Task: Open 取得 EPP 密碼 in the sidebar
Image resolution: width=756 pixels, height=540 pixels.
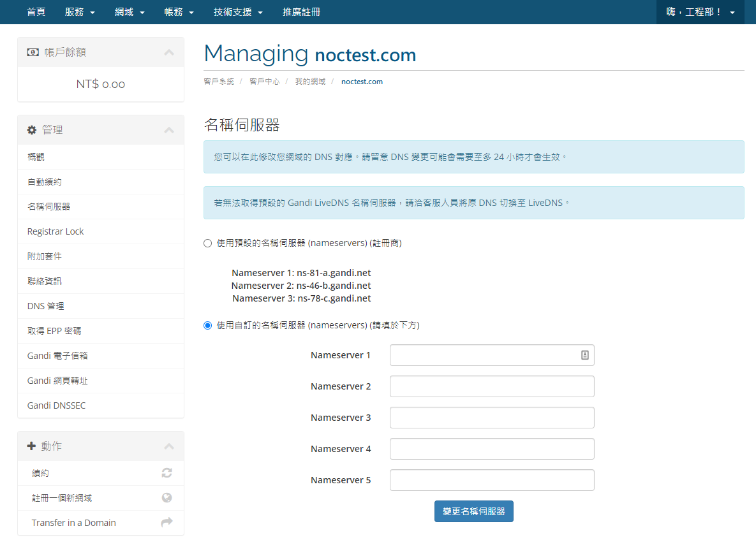Action: tap(101, 331)
